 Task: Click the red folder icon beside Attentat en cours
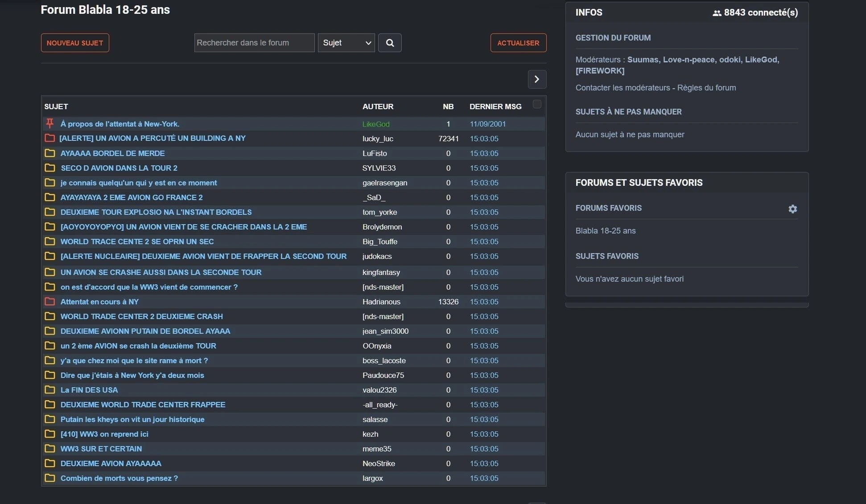tap(49, 302)
